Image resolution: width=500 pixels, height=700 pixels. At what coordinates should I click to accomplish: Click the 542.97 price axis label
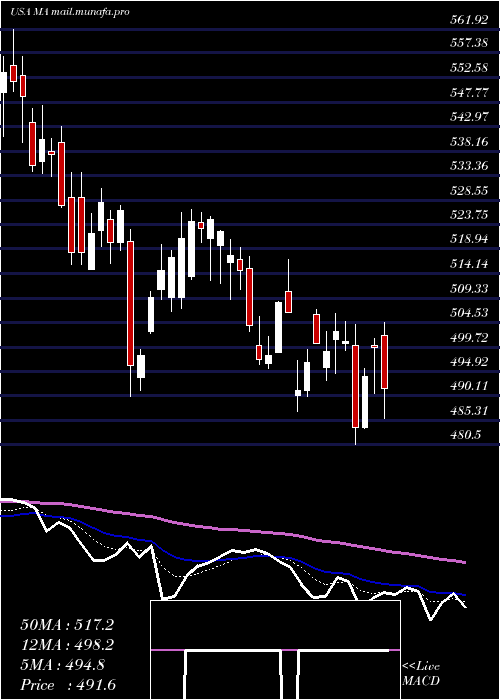pos(468,118)
